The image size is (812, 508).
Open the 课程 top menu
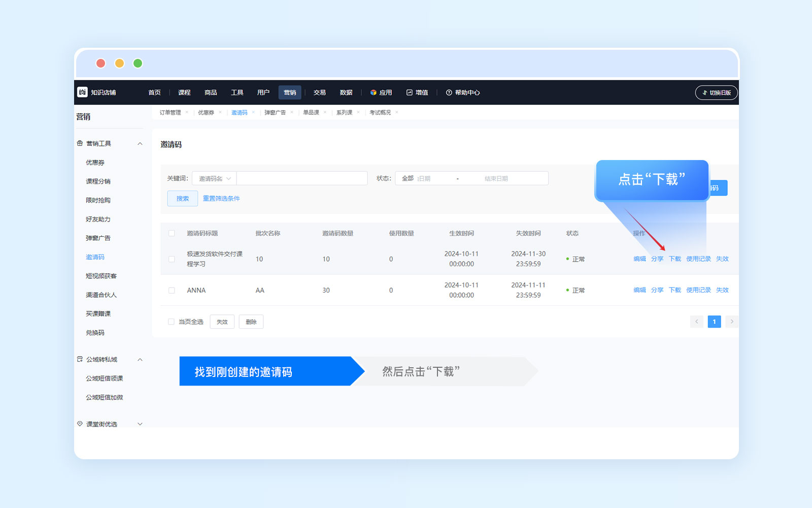click(184, 92)
